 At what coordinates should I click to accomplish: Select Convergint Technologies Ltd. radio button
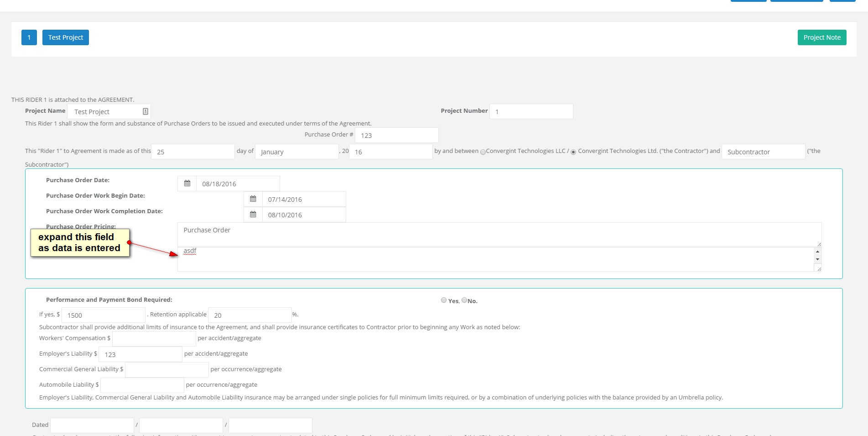573,152
